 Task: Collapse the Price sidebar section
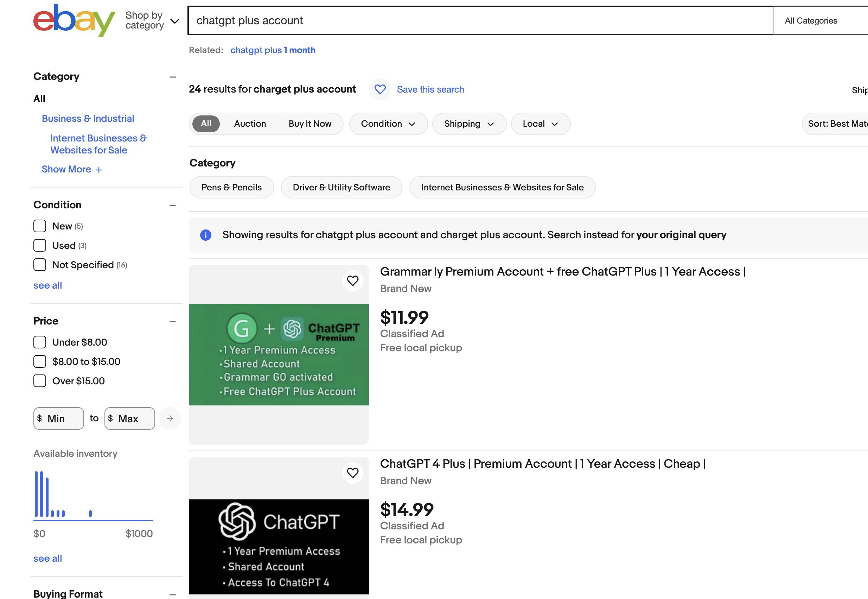pyautogui.click(x=172, y=322)
